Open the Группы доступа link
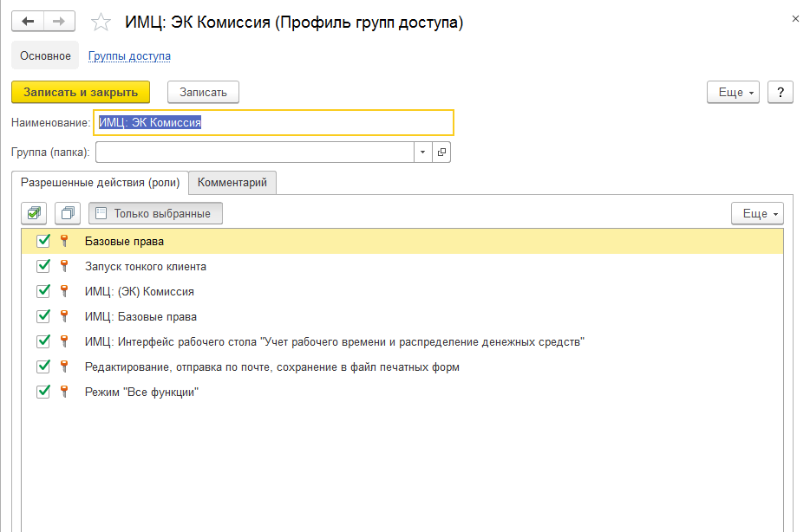Viewport: 810px width, 532px height. pyautogui.click(x=129, y=56)
